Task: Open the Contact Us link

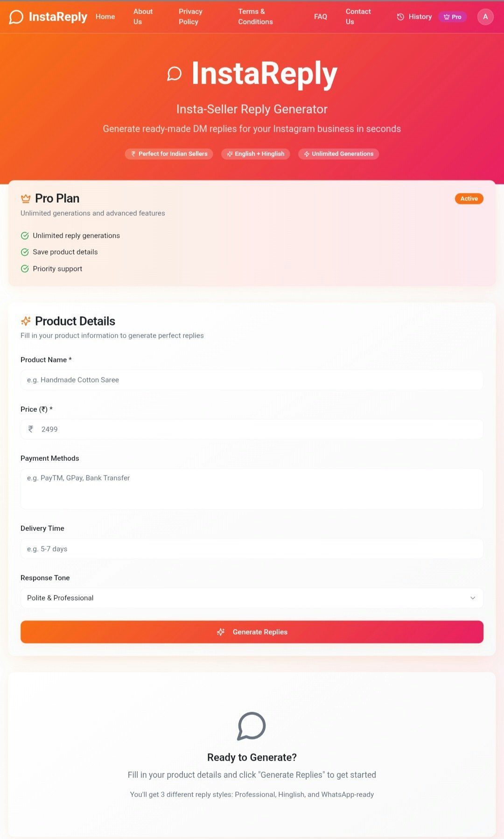Action: tap(358, 16)
